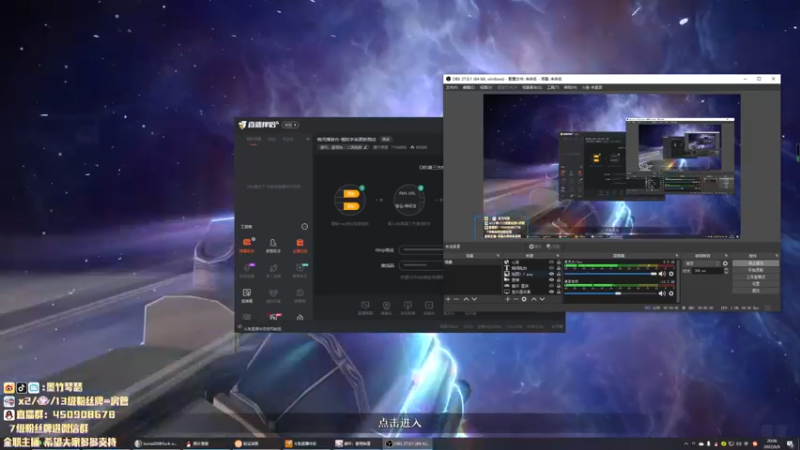Add a tab with plus in companion sidebar

point(308,139)
